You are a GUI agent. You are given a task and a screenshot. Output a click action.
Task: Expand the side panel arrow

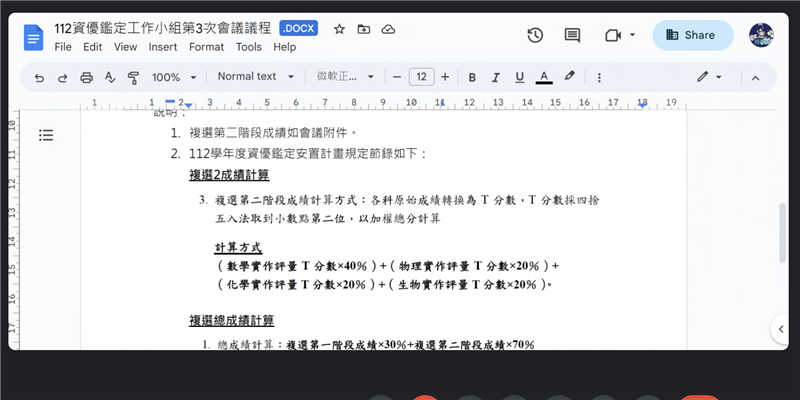781,330
